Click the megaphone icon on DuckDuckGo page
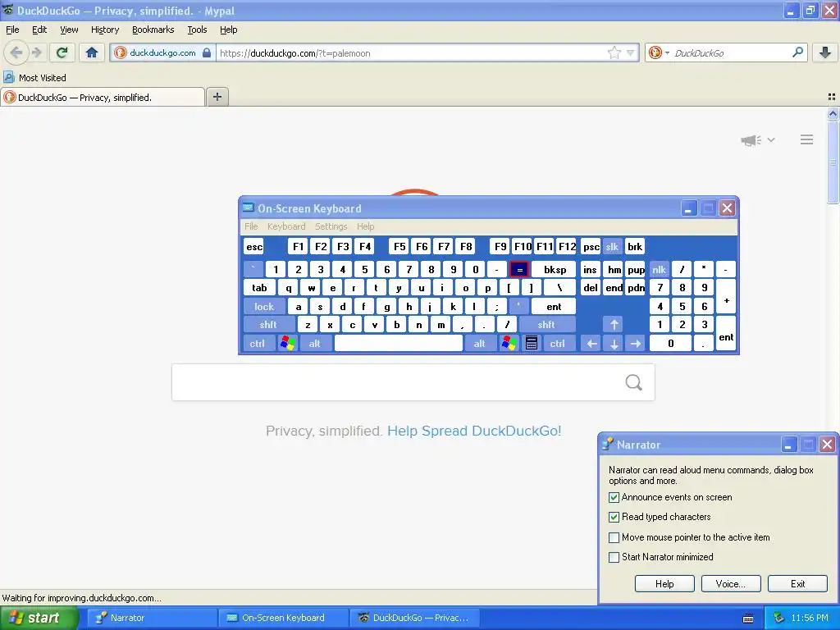840x630 pixels. [x=751, y=140]
